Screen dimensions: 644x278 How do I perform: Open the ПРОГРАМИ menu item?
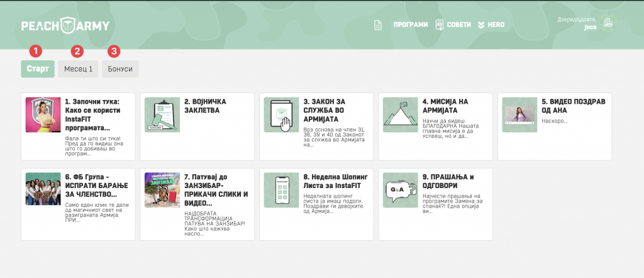point(411,25)
